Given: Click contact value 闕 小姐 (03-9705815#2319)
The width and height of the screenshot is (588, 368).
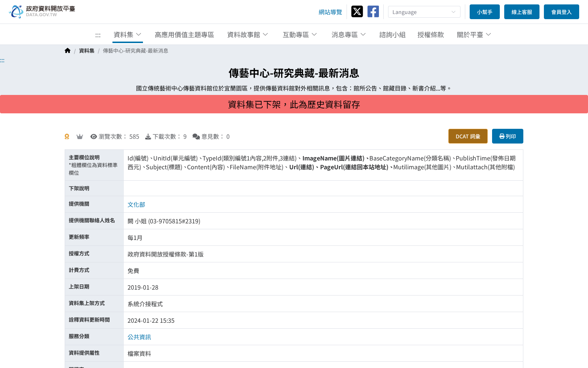Looking at the screenshot, I should click(164, 221).
